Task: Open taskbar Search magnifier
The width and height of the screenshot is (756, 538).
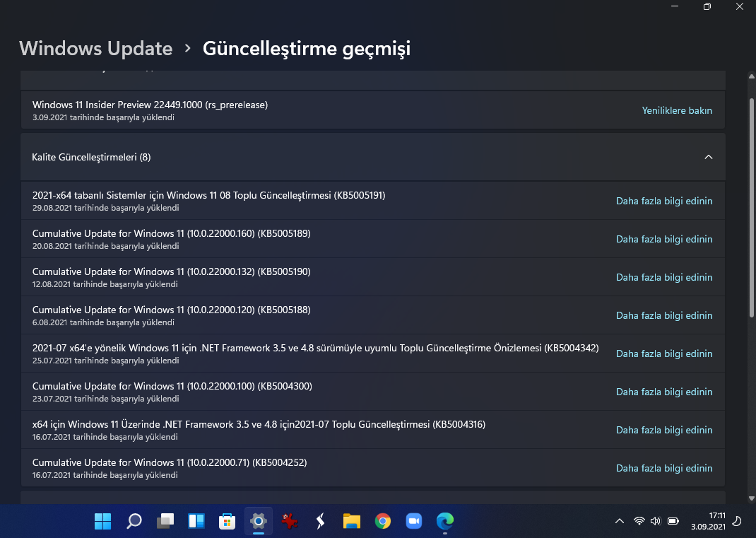Action: pos(134,520)
